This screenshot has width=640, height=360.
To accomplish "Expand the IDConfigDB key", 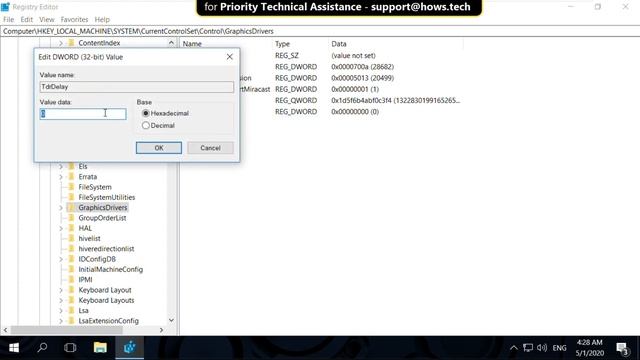I will [x=61, y=259].
